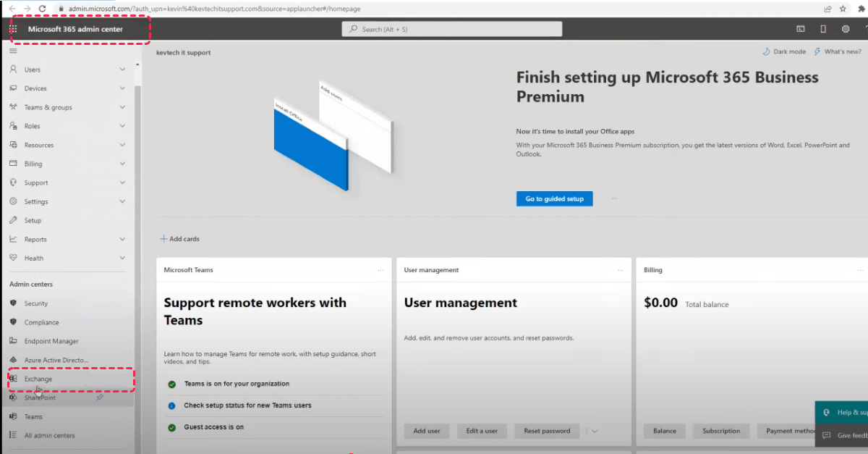Go back in the browser

(x=11, y=9)
